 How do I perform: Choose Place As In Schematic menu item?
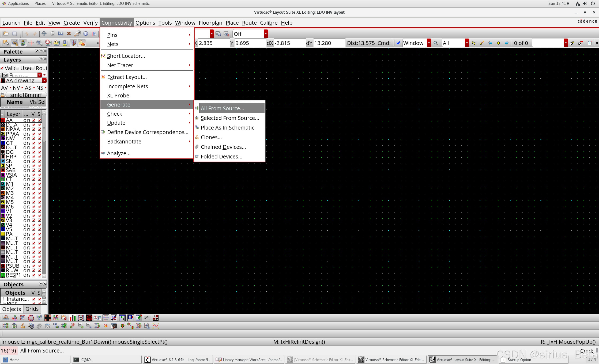(x=229, y=128)
